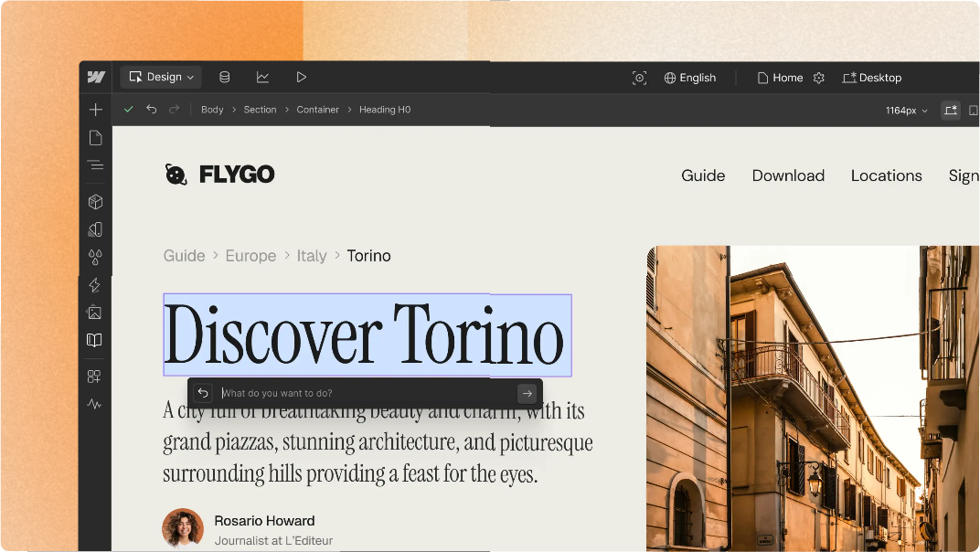Click the Download navigation link
Screen dimensions: 980x552
click(x=788, y=175)
